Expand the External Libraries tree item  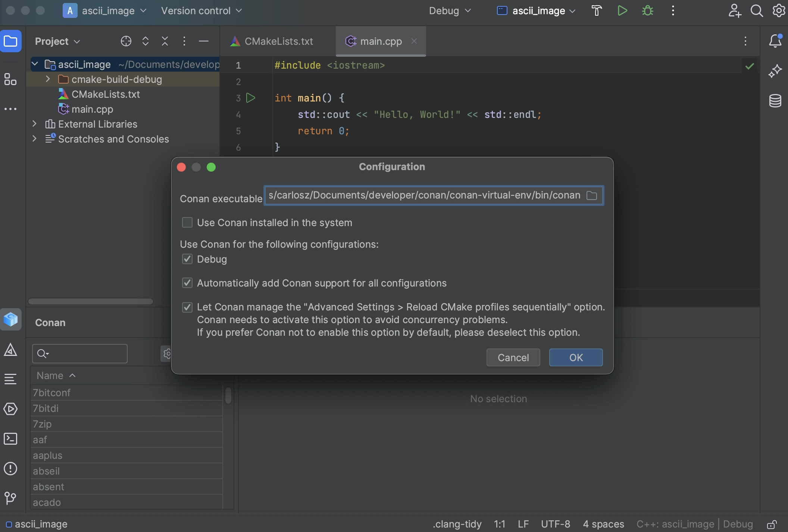pos(33,123)
